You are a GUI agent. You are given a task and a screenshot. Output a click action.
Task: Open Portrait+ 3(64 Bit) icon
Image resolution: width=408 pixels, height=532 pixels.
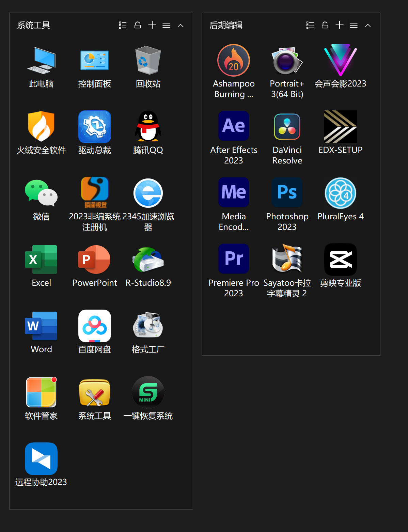click(287, 61)
